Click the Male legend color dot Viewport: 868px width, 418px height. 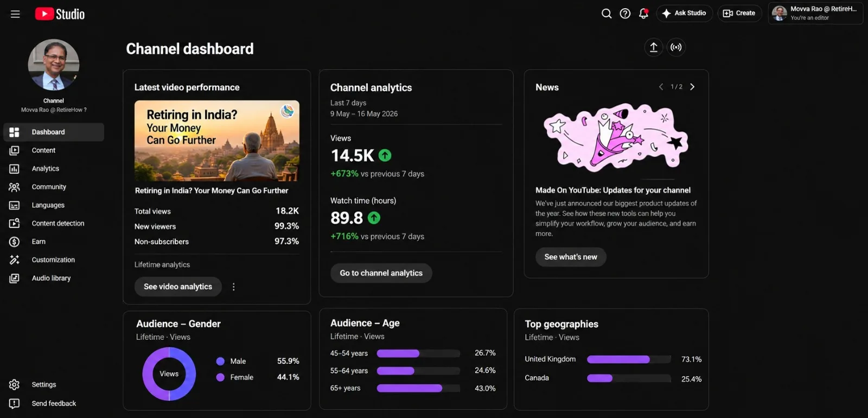(220, 361)
